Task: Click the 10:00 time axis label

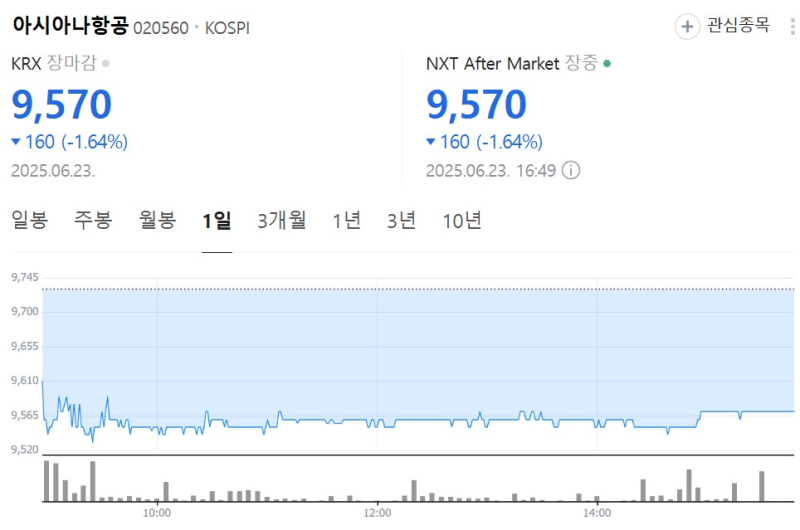Action: click(157, 513)
